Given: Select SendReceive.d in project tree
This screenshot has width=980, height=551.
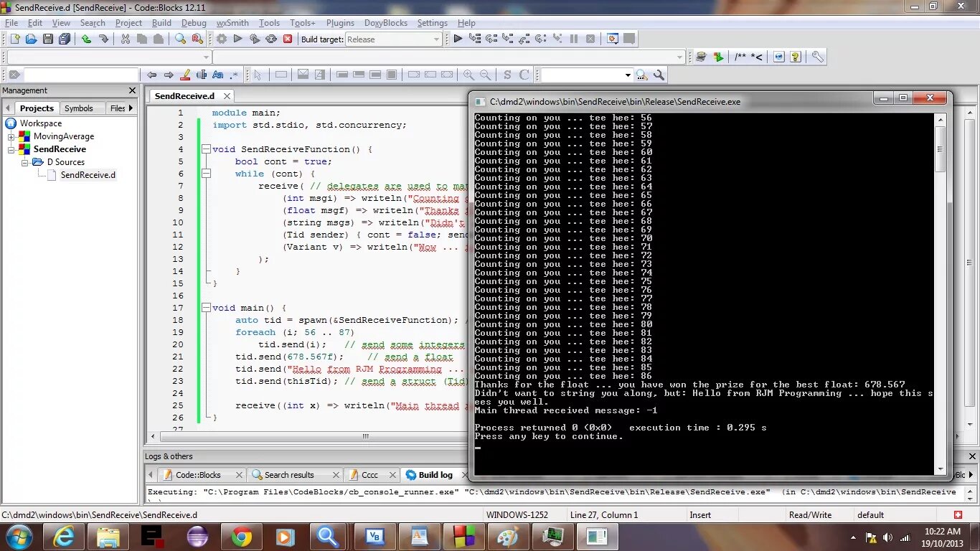Looking at the screenshot, I should click(x=88, y=175).
